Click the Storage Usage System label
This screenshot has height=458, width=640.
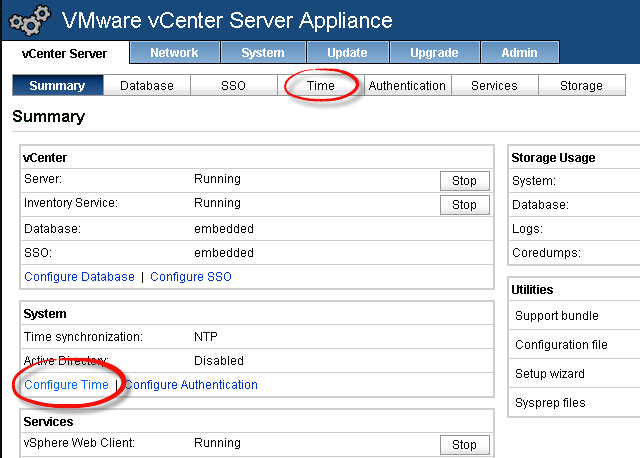click(x=534, y=180)
